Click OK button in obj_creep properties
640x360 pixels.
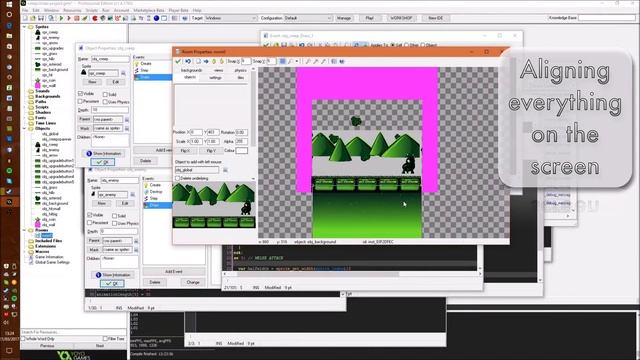[102, 162]
